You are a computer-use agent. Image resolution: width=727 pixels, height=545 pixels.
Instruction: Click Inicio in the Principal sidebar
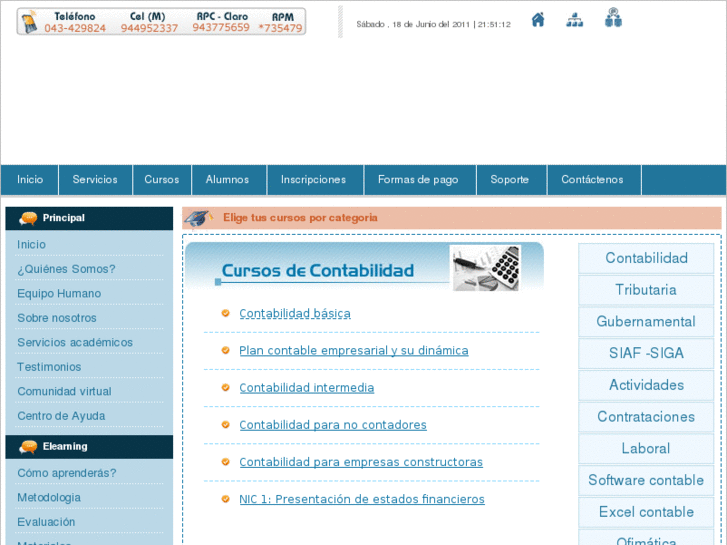click(x=32, y=244)
